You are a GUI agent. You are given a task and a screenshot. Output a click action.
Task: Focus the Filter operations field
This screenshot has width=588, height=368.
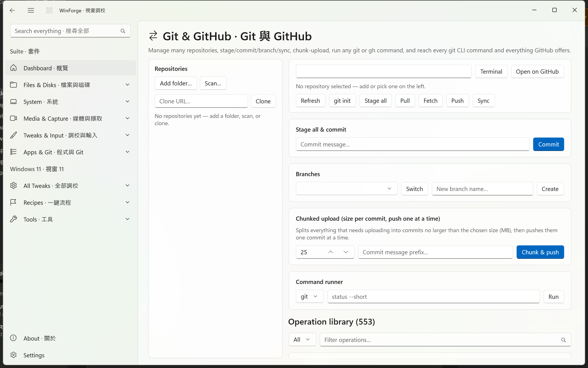445,340
